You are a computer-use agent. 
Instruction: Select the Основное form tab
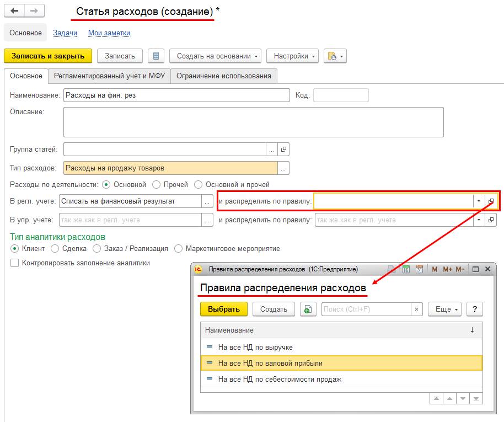[x=26, y=76]
